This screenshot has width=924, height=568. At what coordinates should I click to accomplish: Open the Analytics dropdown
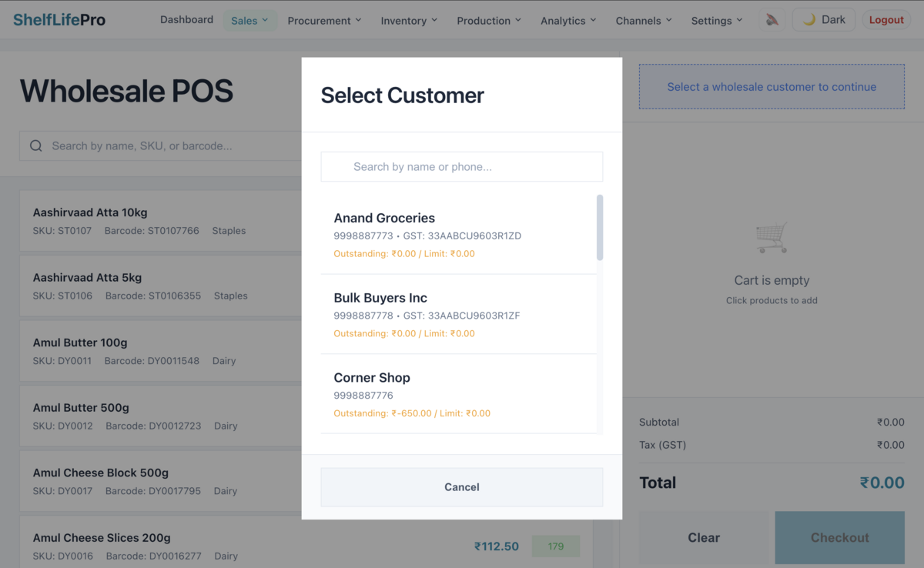(x=568, y=20)
